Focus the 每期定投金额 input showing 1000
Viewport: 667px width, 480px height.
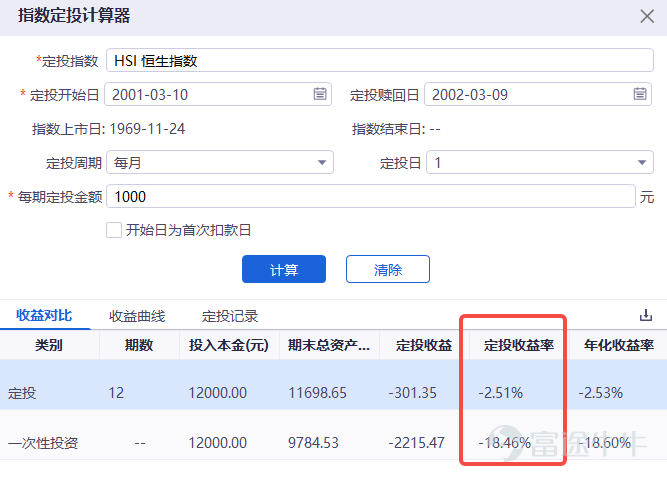[371, 197]
